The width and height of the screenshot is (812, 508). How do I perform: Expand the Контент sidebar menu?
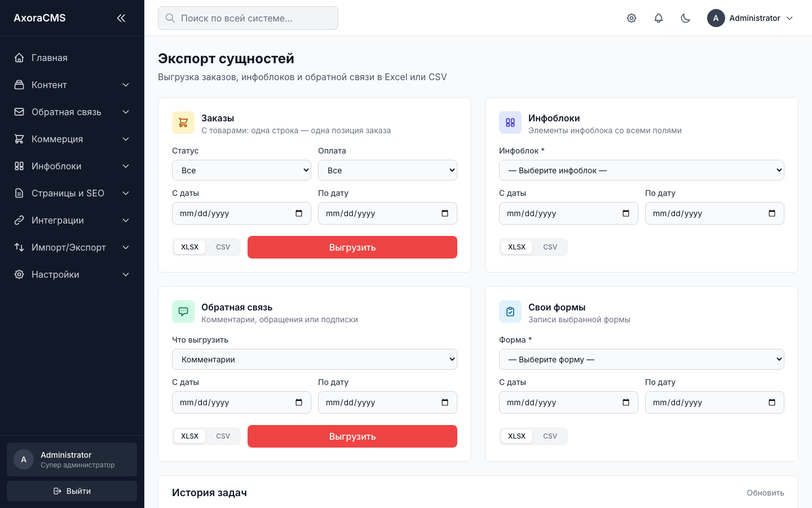tap(72, 85)
